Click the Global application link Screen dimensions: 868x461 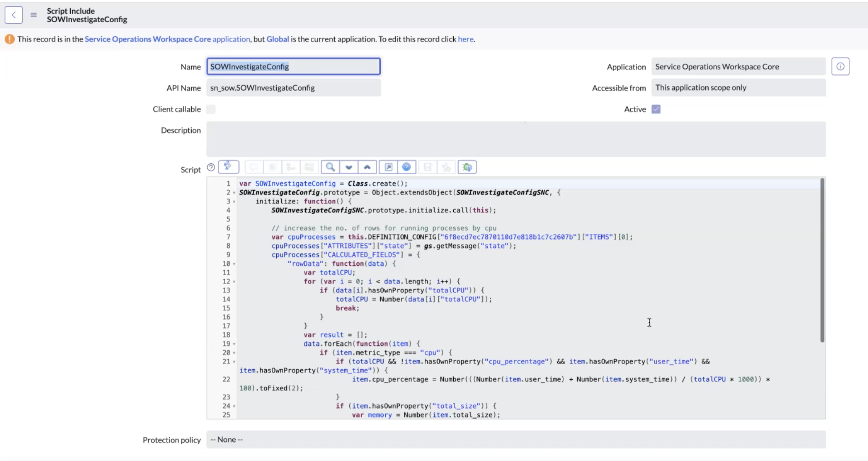(278, 39)
